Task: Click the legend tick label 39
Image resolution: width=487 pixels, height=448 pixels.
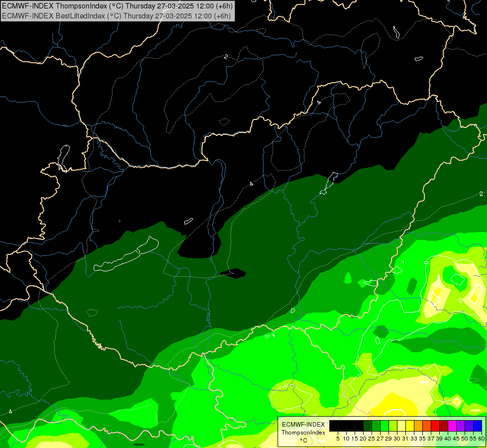Action: (x=439, y=439)
